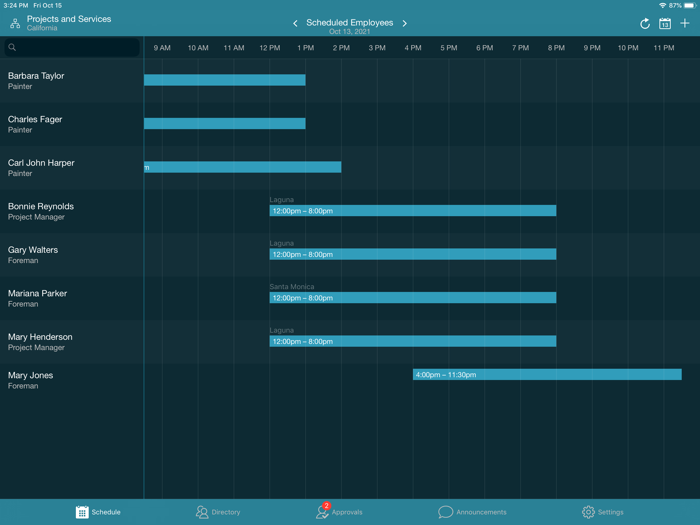Open Carl John Harper's shift bar

(x=242, y=167)
